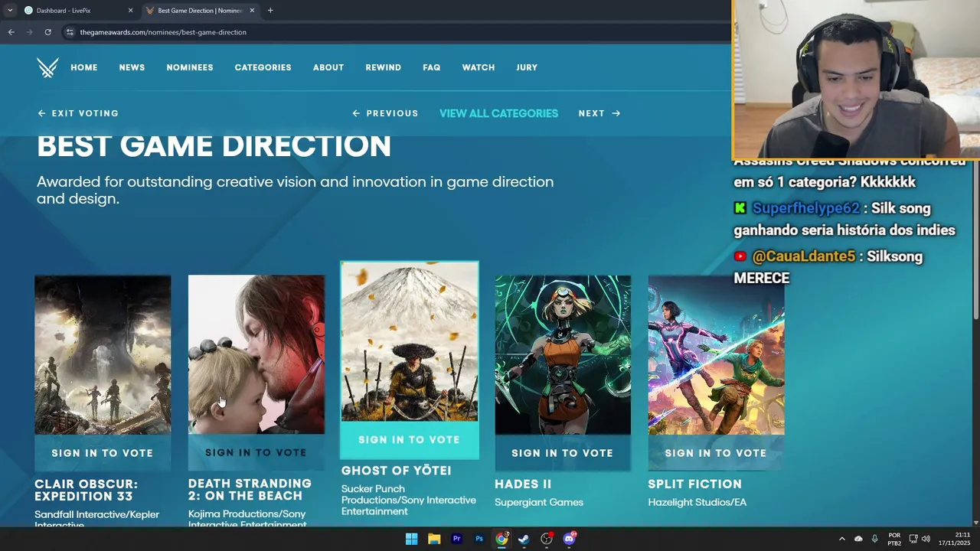Open Photoshop from taskbar

[x=479, y=539]
